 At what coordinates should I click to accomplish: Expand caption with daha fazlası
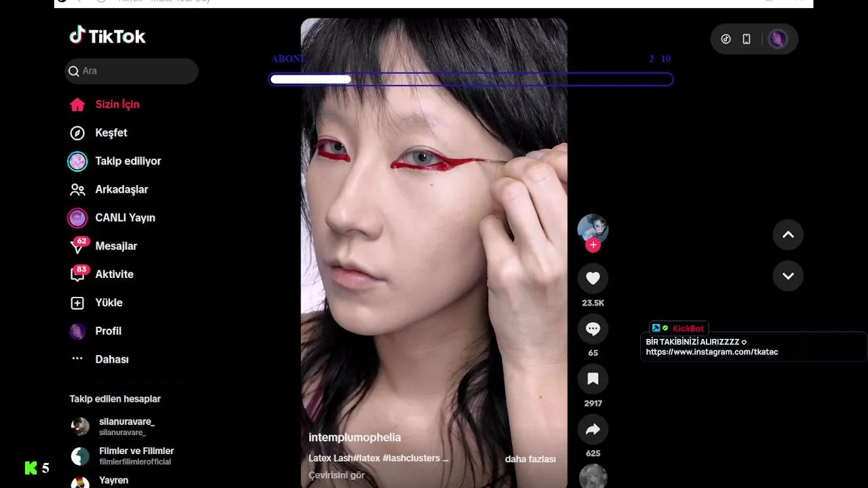[530, 459]
